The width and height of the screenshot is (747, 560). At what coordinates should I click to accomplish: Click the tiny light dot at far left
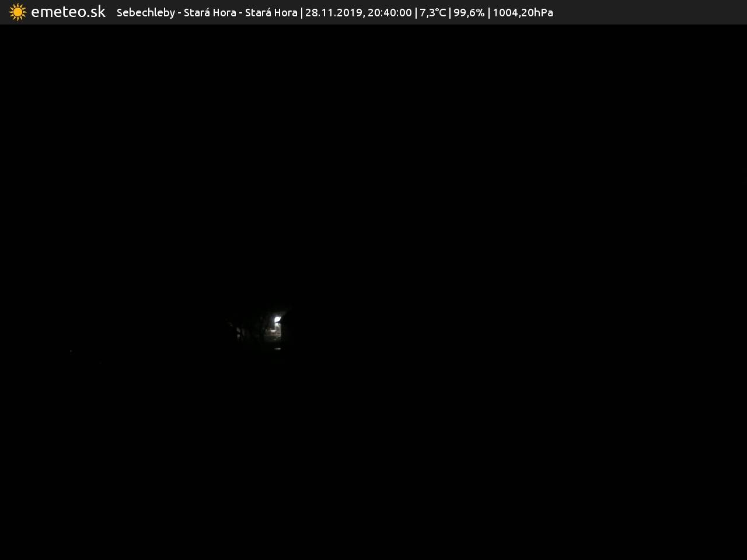click(71, 351)
